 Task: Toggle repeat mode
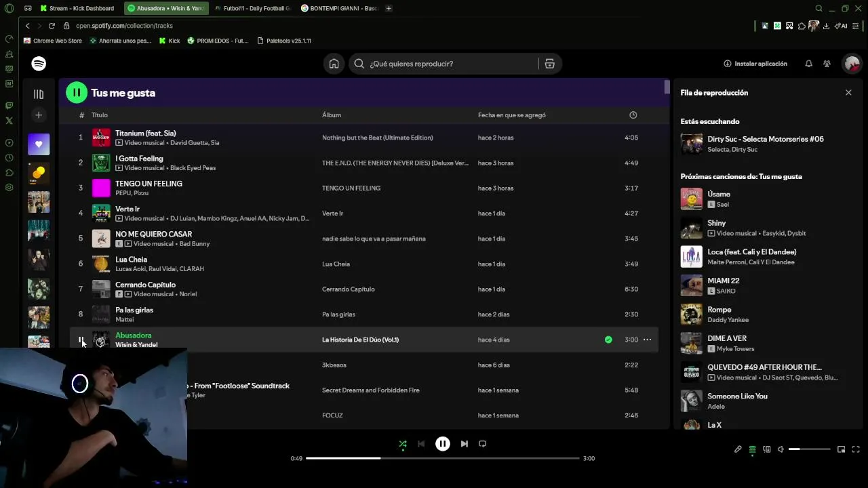[482, 444]
